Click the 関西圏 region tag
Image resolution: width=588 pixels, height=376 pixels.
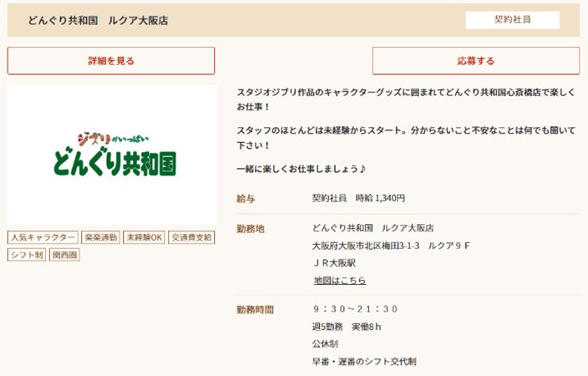(x=64, y=255)
